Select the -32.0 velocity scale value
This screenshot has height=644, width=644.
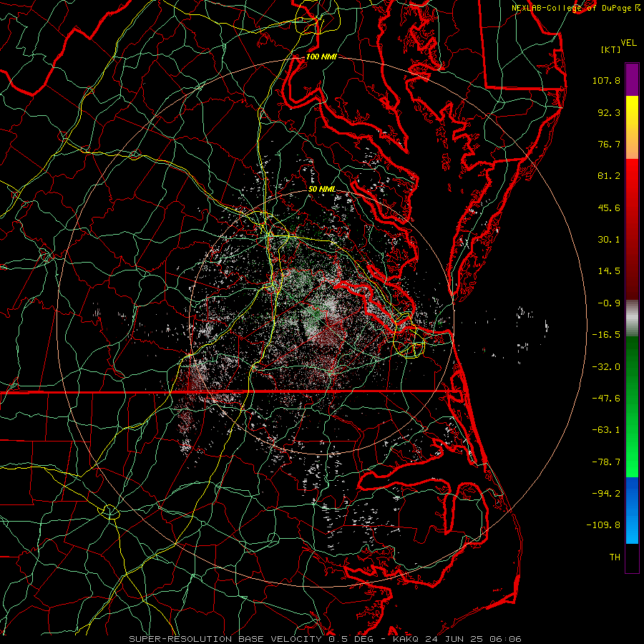click(x=606, y=367)
